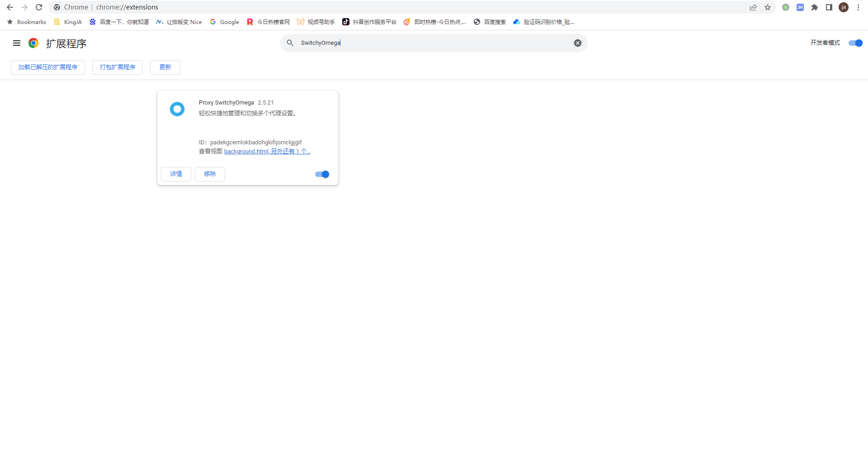Viewport: 868px width, 453px height.
Task: Click the green circle extension icon in toolbar
Action: 786,7
